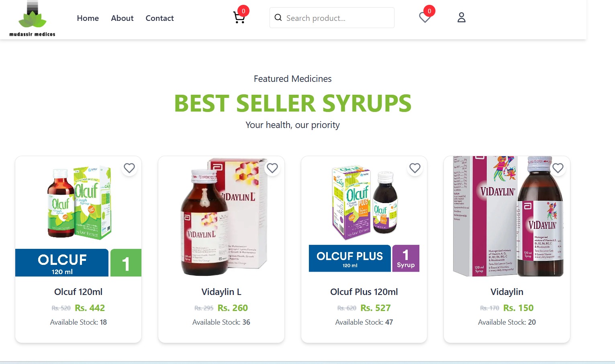The image size is (615, 364).
Task: Open the Olcuf Plus 120ml title link
Action: pyautogui.click(x=364, y=292)
